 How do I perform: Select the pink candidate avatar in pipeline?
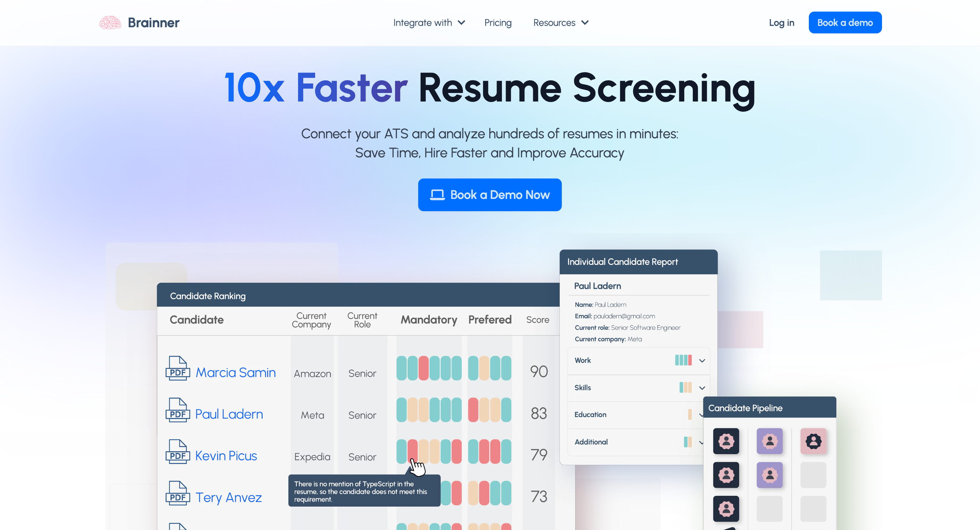pyautogui.click(x=813, y=441)
